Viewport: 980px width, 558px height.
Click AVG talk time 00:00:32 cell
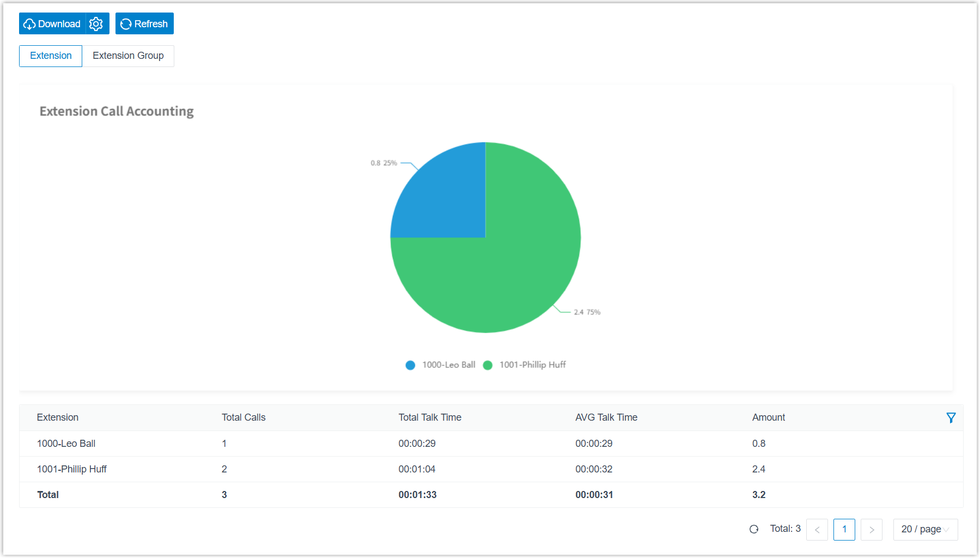pyautogui.click(x=594, y=469)
